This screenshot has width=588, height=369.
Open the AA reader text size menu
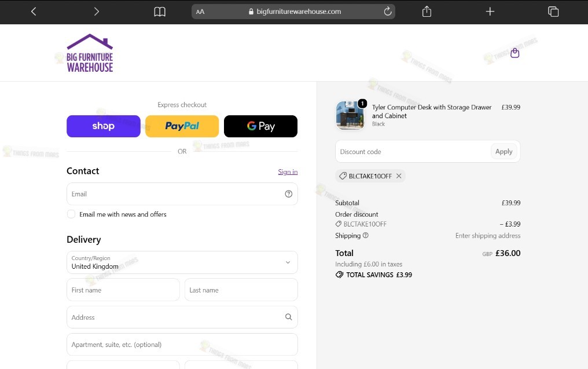click(200, 12)
